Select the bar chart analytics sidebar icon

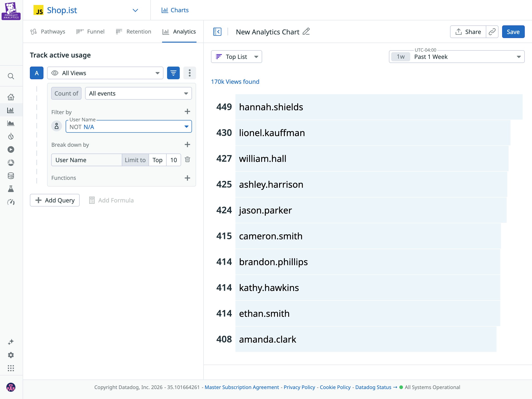click(11, 110)
